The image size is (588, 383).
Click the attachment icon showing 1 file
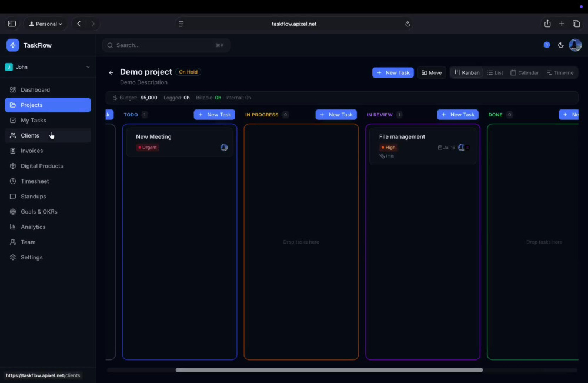click(382, 156)
